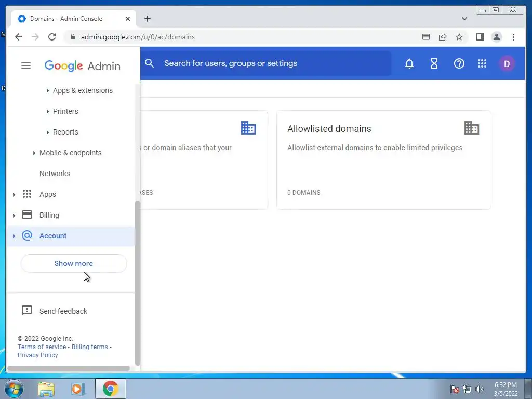
Task: Open the help question mark icon
Action: (459, 63)
